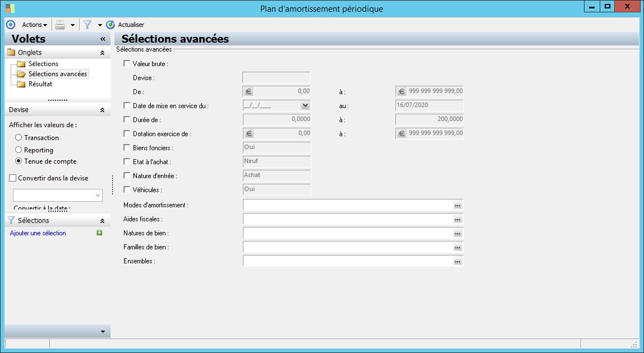Click the Sélections folder icon in tree
The height and width of the screenshot is (353, 644).
point(21,64)
